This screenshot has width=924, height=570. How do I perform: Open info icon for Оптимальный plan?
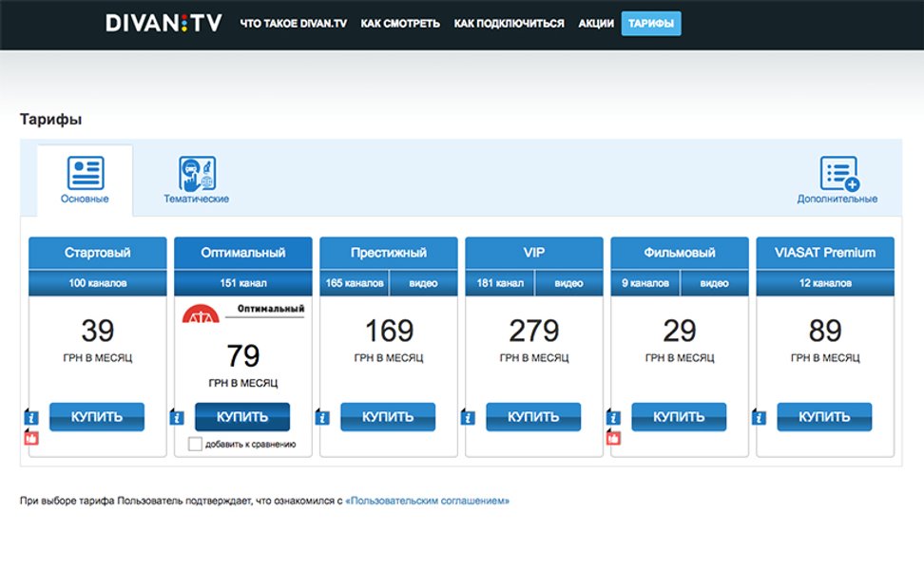(x=176, y=417)
